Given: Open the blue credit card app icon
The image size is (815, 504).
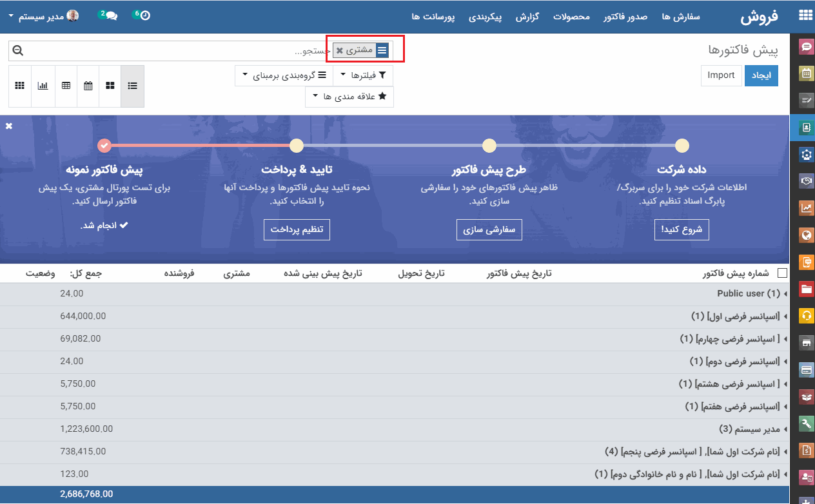Looking at the screenshot, I should tap(805, 370).
